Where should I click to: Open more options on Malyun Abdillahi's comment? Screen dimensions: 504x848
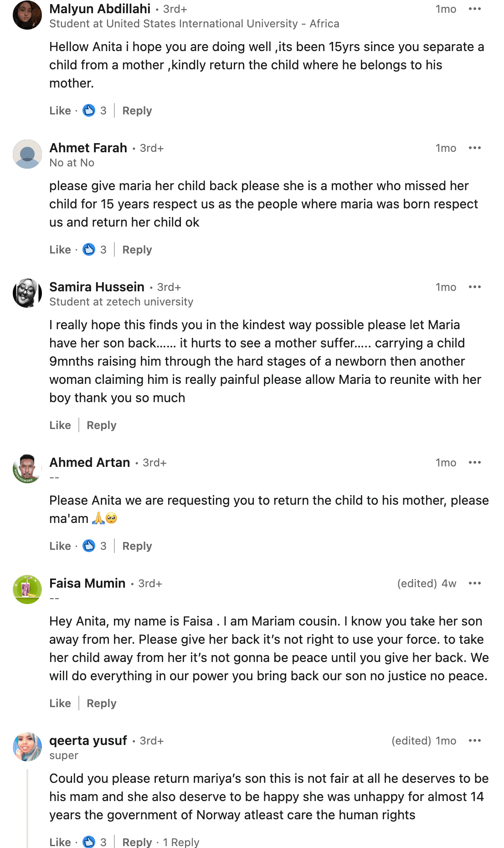tap(474, 9)
